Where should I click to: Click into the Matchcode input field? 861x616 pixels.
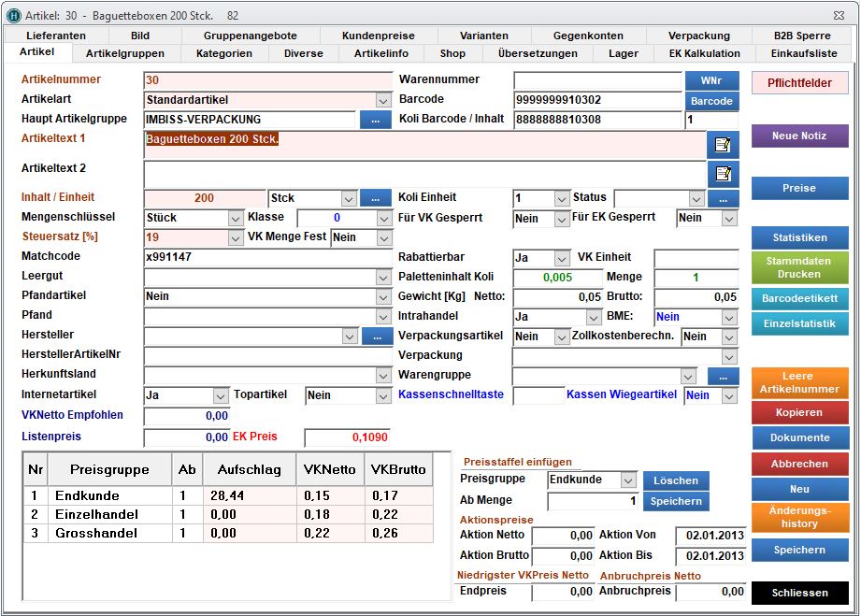pos(266,256)
